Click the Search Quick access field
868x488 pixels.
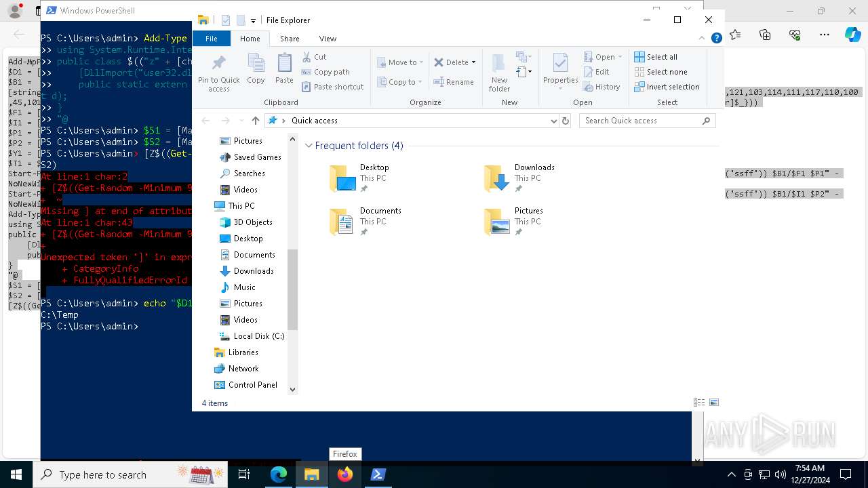[647, 121]
